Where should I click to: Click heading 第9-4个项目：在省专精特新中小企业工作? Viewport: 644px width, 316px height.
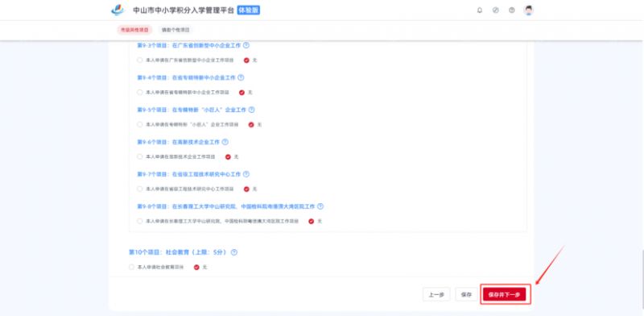pos(186,77)
